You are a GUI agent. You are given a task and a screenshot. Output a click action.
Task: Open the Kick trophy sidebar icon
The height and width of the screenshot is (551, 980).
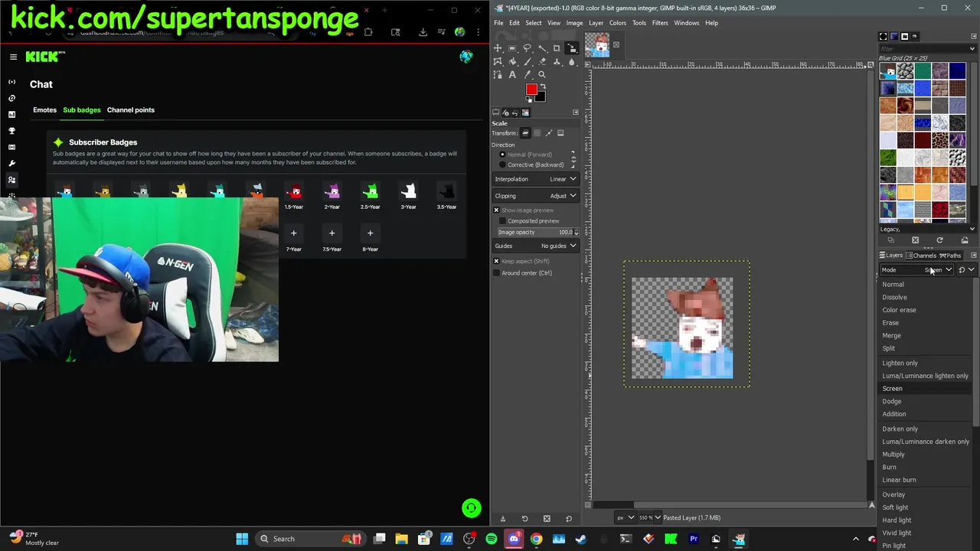pos(11,131)
